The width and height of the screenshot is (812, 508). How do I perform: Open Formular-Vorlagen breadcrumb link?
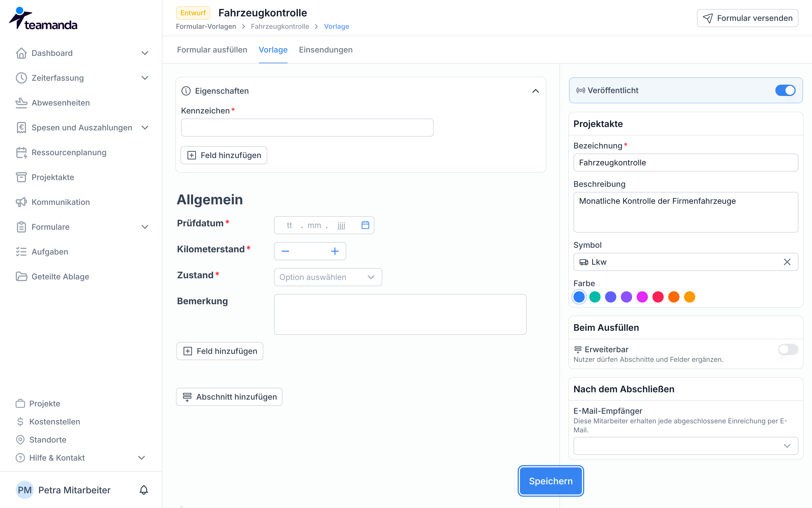click(206, 27)
